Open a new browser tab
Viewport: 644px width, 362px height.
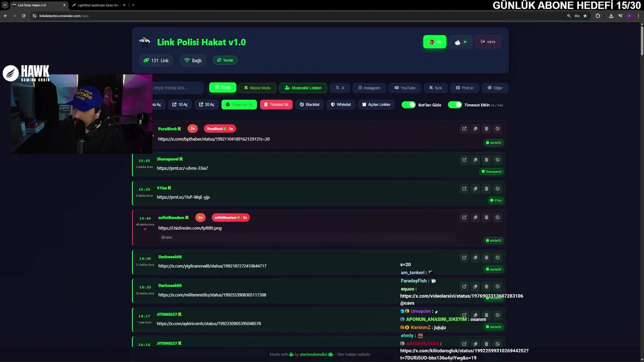click(133, 5)
